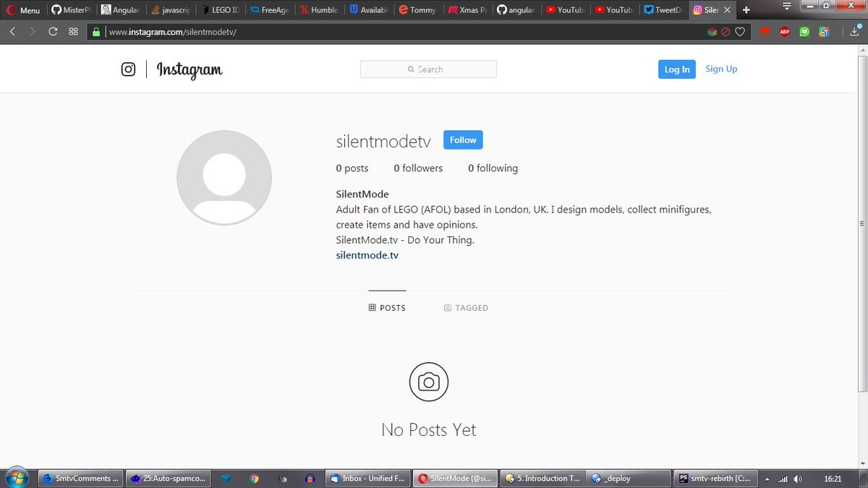Click the 0 posts count
Image resolution: width=868 pixels, height=488 pixels.
[x=352, y=168]
